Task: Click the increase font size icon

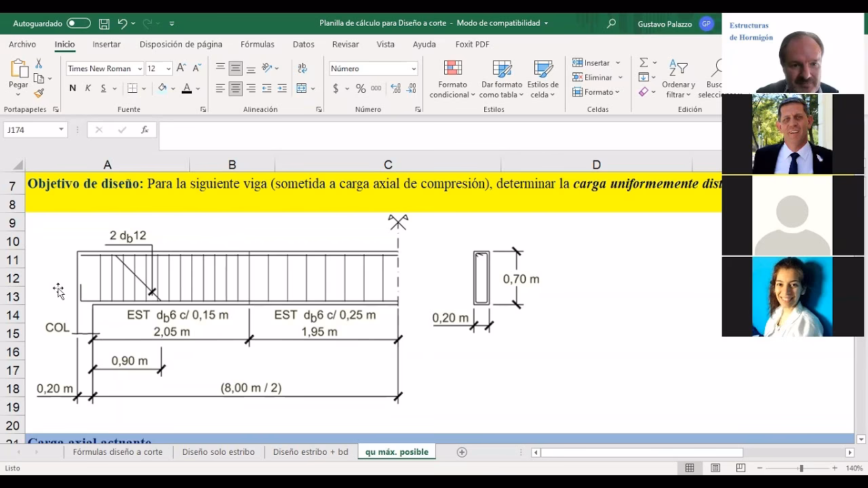Action: (x=181, y=68)
